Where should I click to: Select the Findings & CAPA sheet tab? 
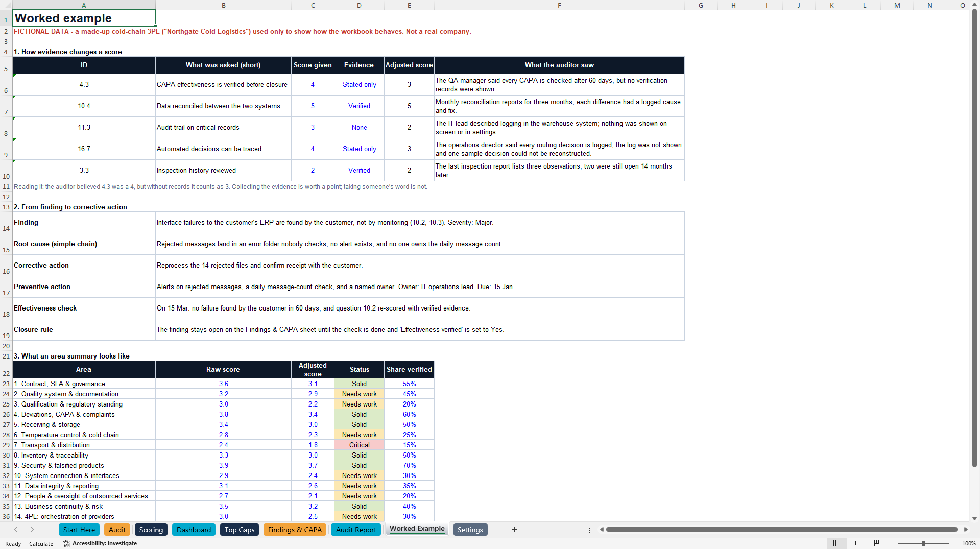[x=295, y=530]
